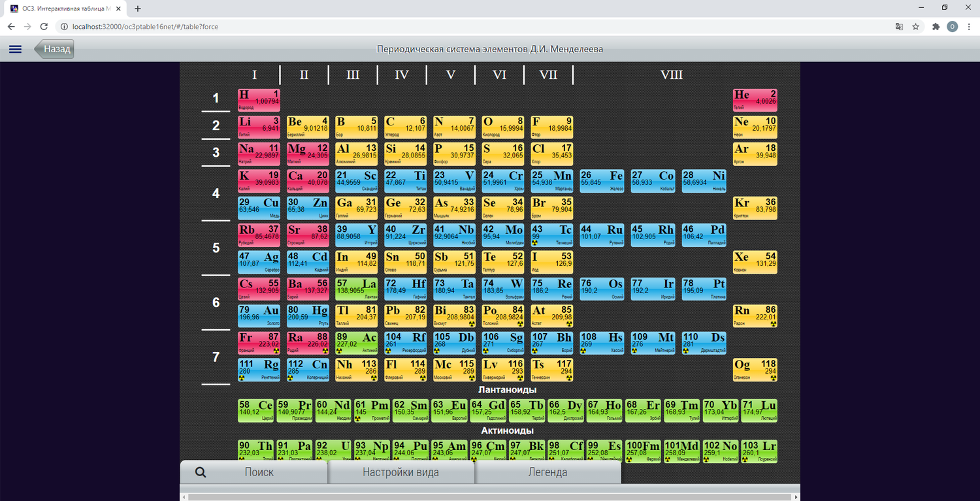980x501 pixels.
Task: Click the Назад back button
Action: [x=56, y=49]
